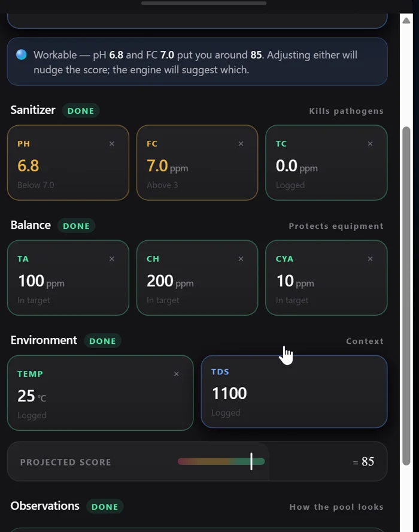Click the Observations section heading
419x532 pixels.
(x=45, y=506)
